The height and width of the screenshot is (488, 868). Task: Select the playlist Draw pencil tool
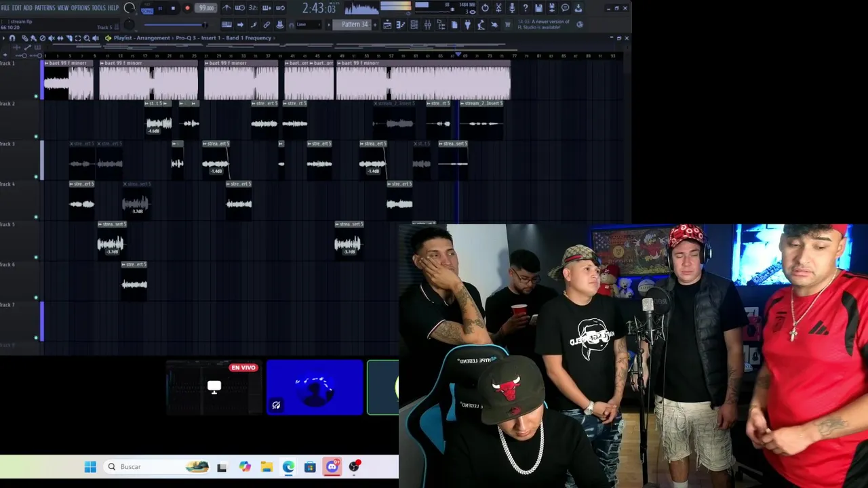click(x=24, y=38)
